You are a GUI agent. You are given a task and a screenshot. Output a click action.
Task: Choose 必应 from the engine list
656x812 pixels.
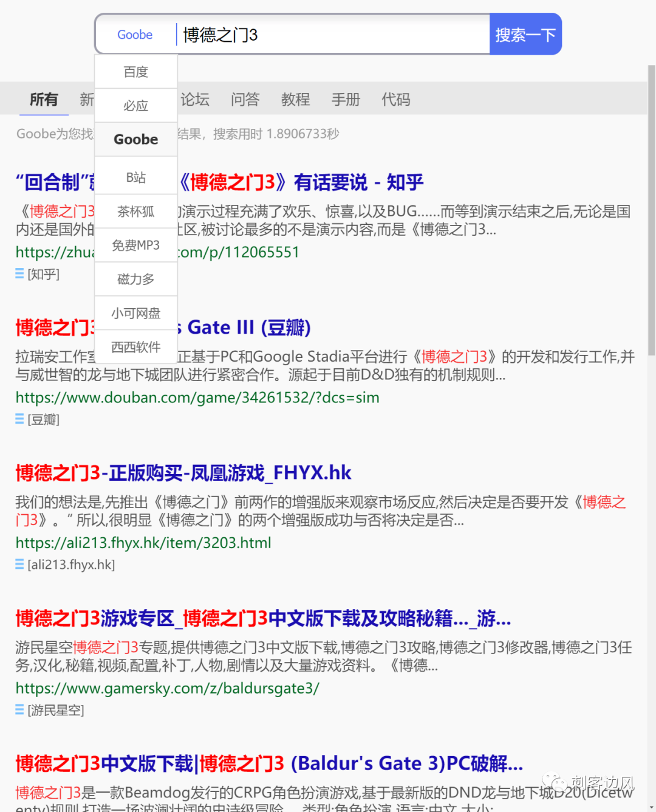tap(136, 106)
